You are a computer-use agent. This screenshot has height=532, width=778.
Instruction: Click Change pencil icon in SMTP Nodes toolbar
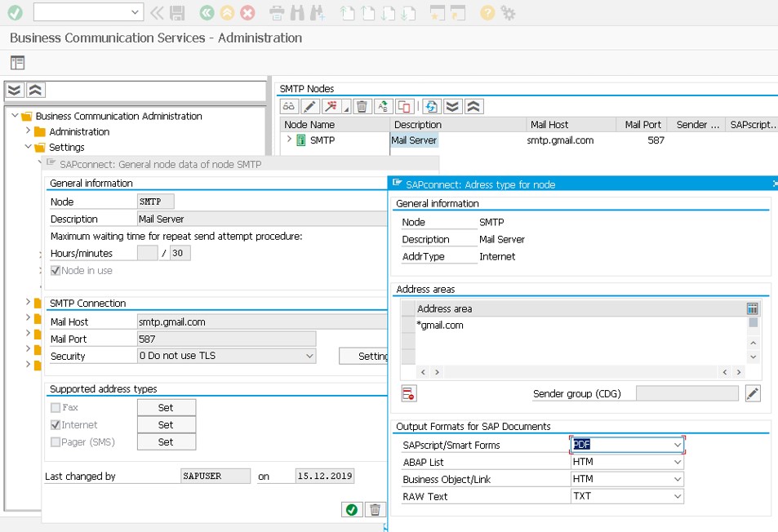click(309, 107)
